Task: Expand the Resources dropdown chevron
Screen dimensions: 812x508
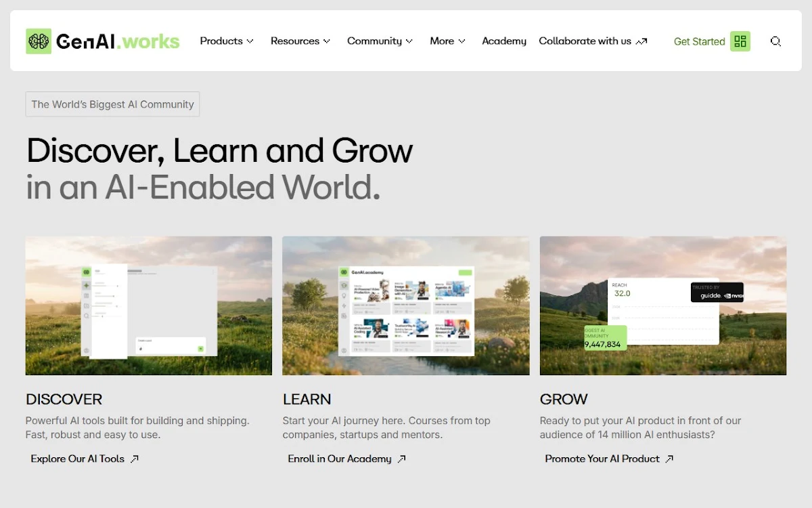Action: [x=327, y=41]
